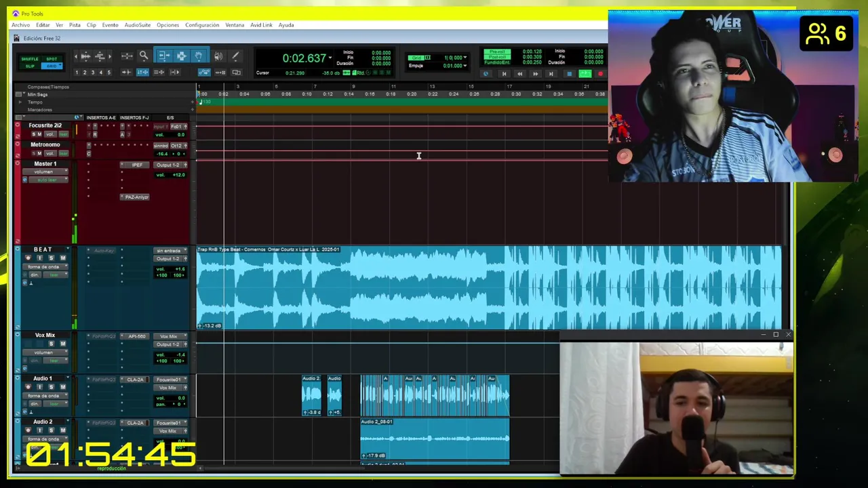Select the BEAT track name
The height and width of the screenshot is (488, 868).
[x=43, y=249]
